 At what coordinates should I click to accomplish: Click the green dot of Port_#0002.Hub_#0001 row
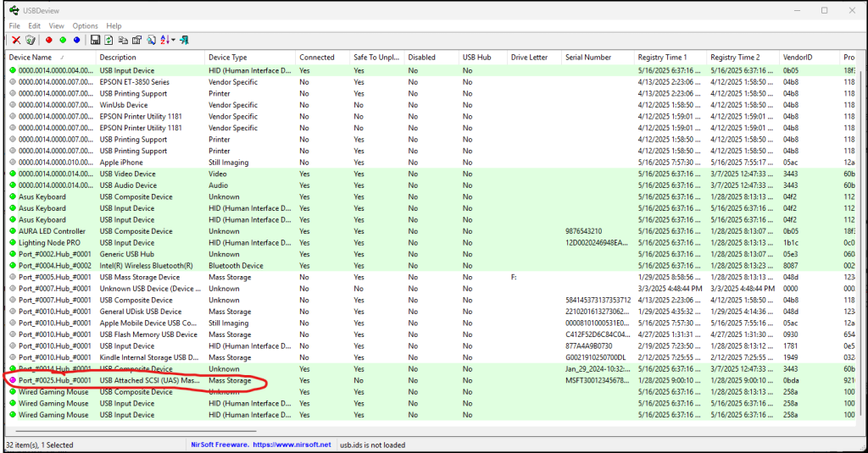(x=13, y=254)
